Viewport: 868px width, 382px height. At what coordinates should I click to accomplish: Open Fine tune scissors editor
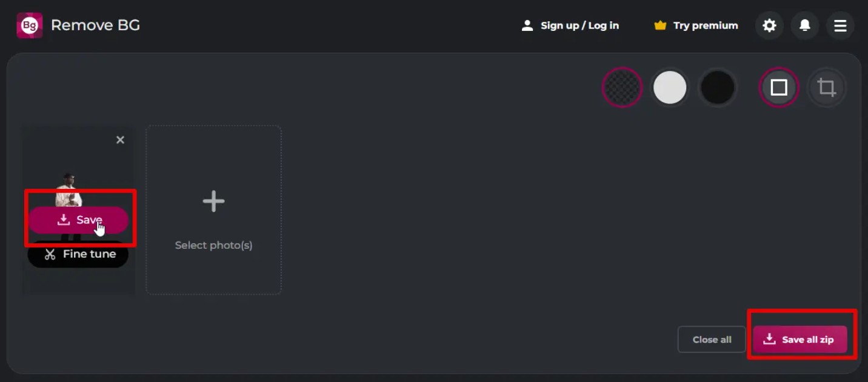pyautogui.click(x=78, y=254)
